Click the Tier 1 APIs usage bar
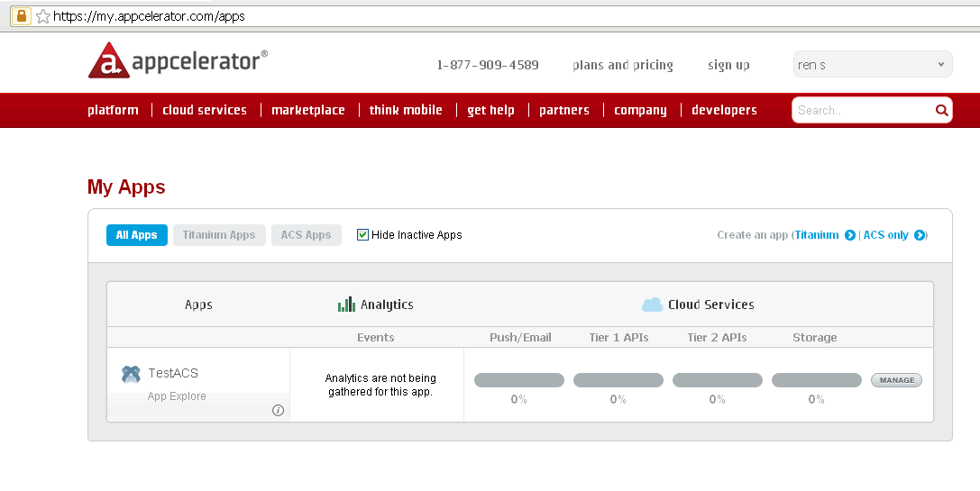Image resolution: width=980 pixels, height=491 pixels. point(618,380)
